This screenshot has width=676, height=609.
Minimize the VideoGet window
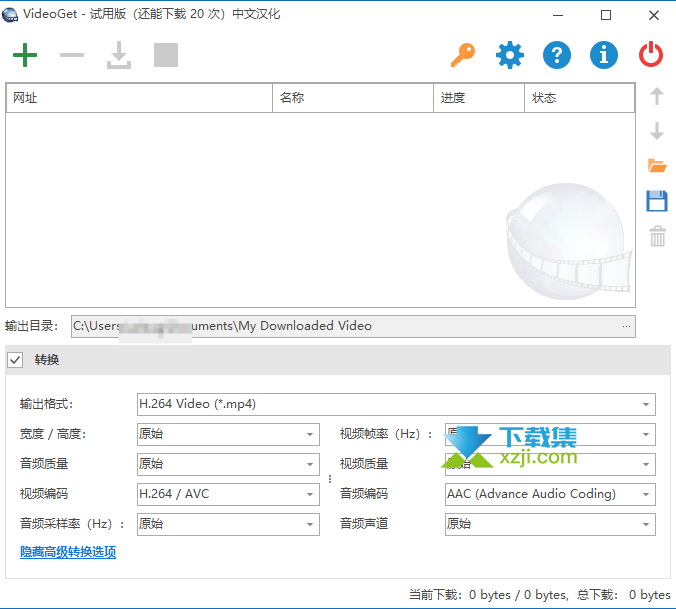[558, 15]
